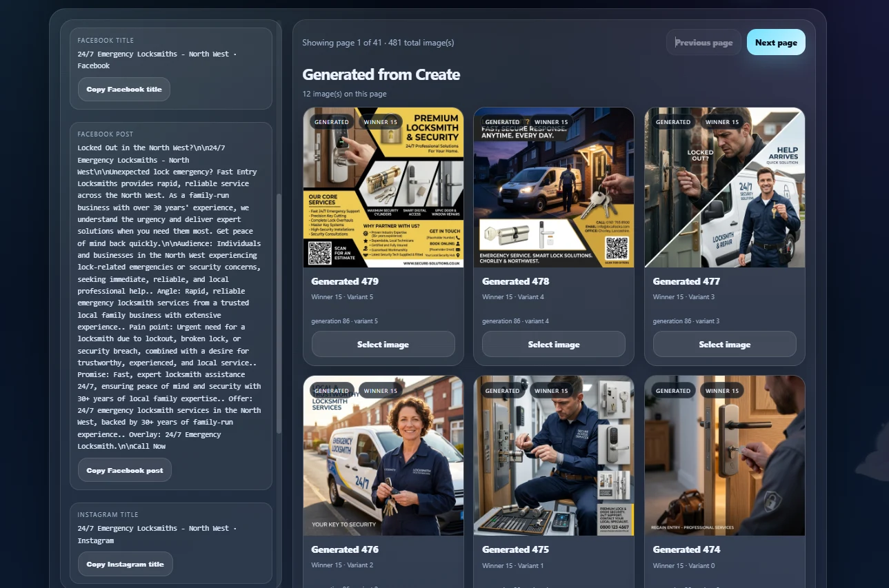Click '12 image(s) on this page' text
The height and width of the screenshot is (588, 889).
[344, 94]
